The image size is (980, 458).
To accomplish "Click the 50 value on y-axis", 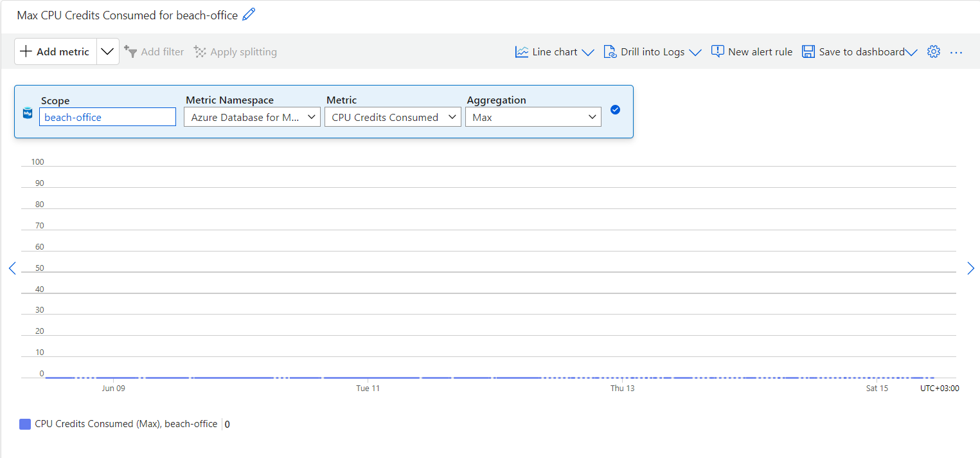I will [39, 268].
